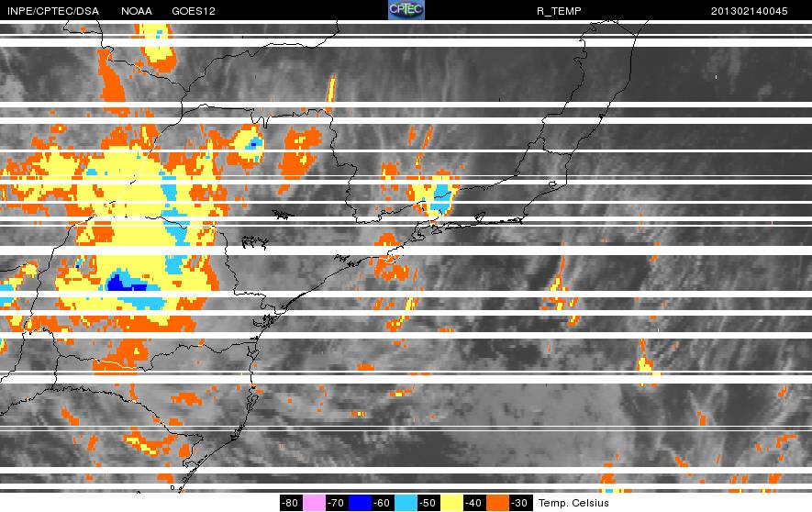Select the orange -40 to -30 legend swatch

tap(497, 503)
